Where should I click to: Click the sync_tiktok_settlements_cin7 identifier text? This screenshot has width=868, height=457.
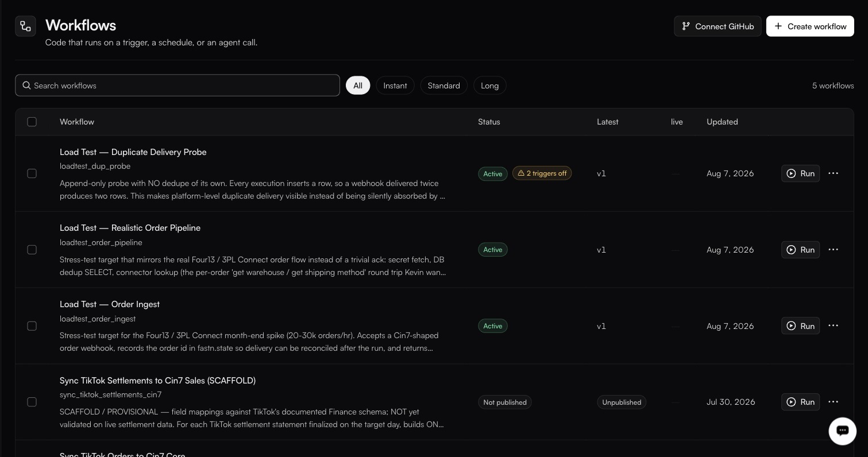coord(111,394)
